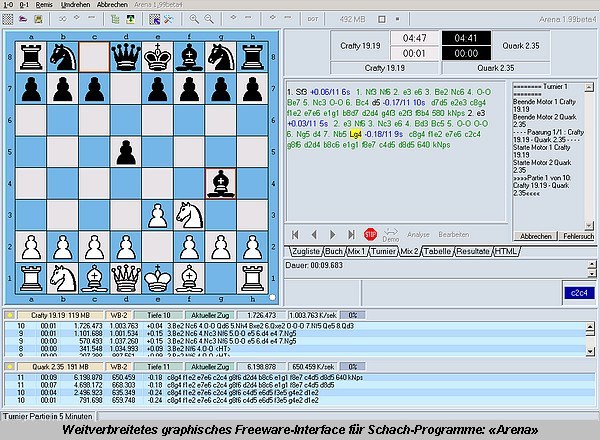This screenshot has width=600, height=440.
Task: Switch to the Zugliste tab
Action: [x=305, y=251]
